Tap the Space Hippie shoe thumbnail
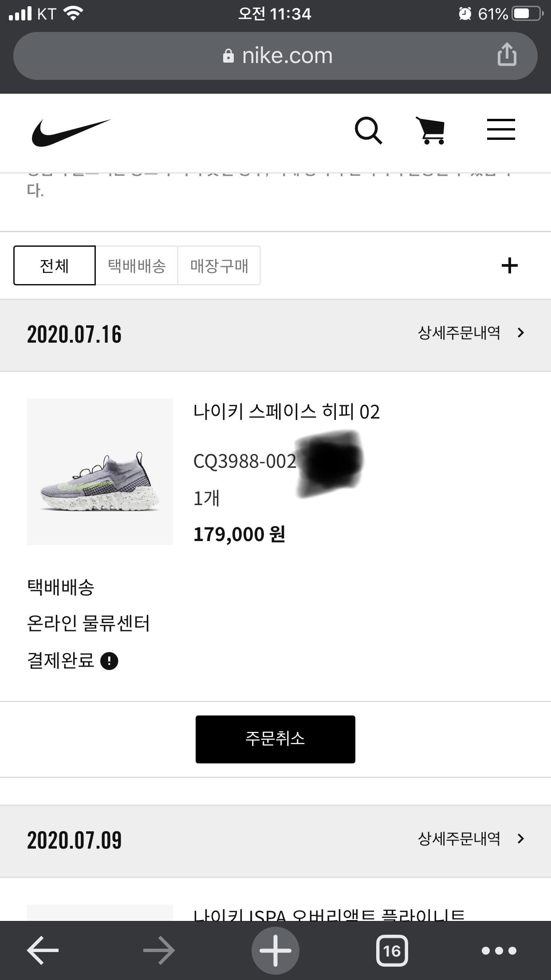Viewport: 551px width, 980px height. (100, 472)
